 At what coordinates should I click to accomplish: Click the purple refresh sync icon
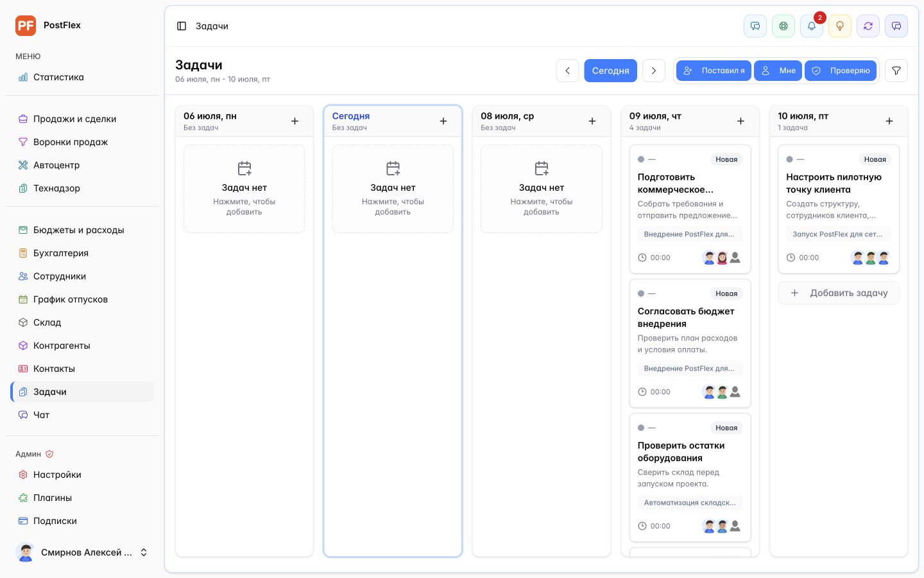[x=868, y=26]
